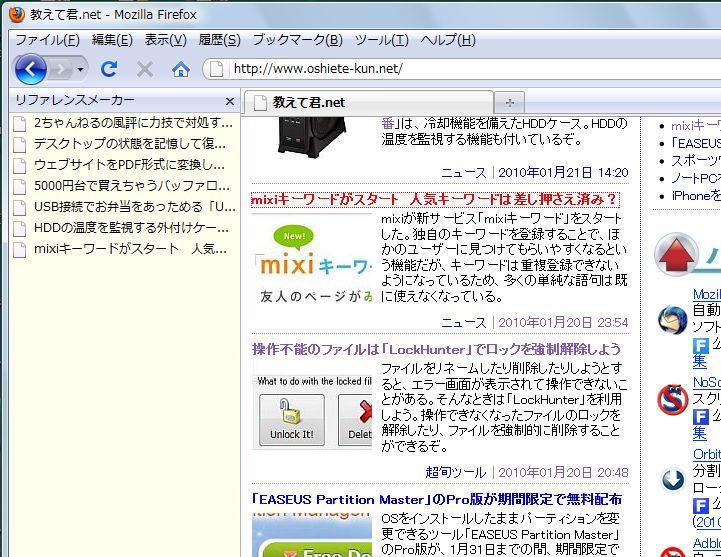
Task: Open the 履歴(S) menu
Action: (219, 40)
